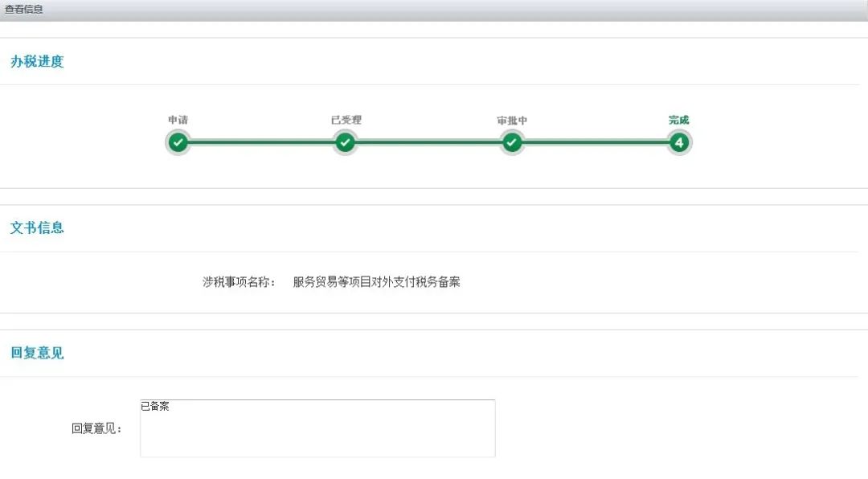Click the 申请 step checkmark icon
This screenshot has height=479, width=868.
(178, 143)
